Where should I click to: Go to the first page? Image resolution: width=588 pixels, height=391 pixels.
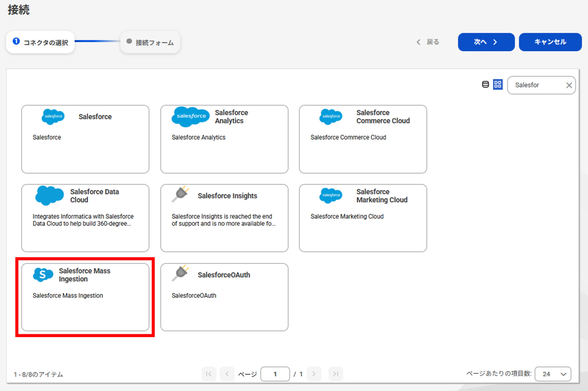[x=209, y=374]
